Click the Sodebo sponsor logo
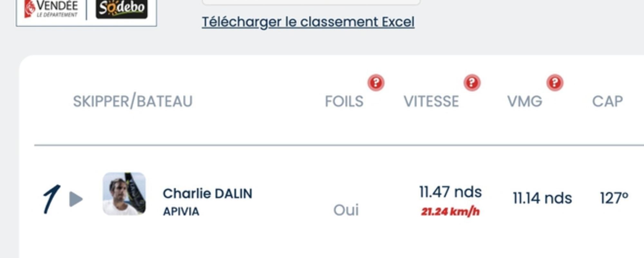This screenshot has height=258, width=644. point(121,8)
